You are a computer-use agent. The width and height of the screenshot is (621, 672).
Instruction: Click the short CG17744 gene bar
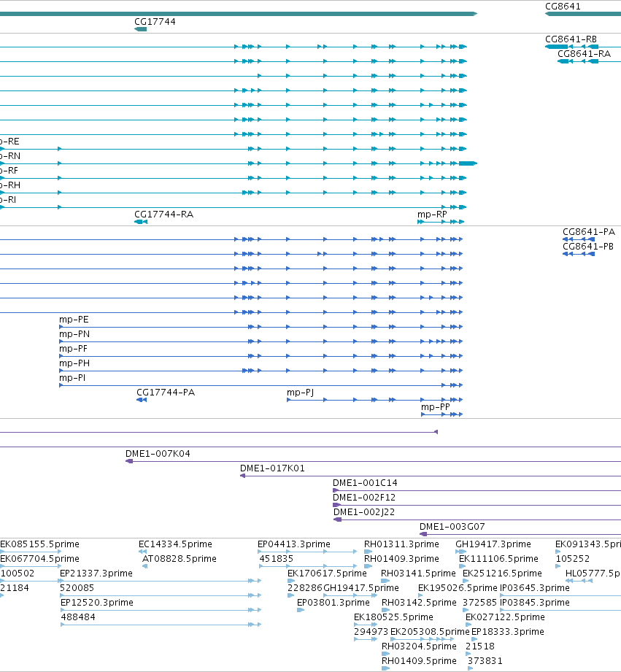pos(141,29)
